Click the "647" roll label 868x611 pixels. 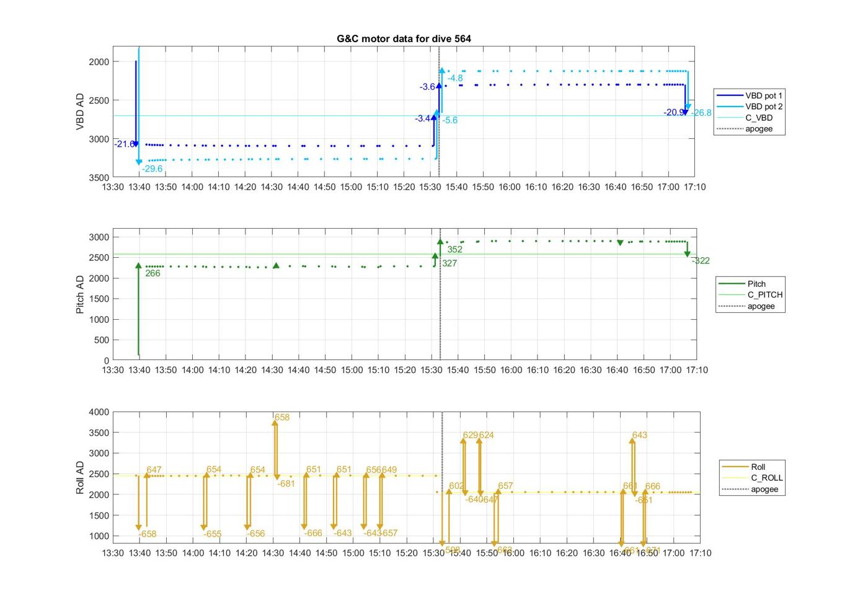pyautogui.click(x=154, y=470)
